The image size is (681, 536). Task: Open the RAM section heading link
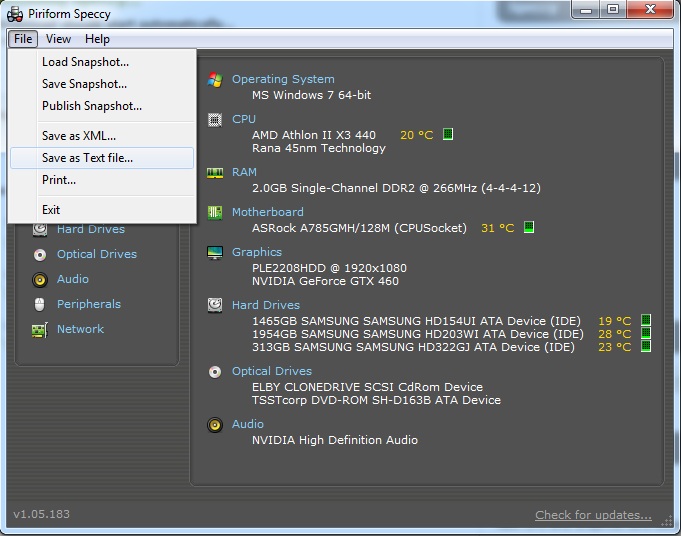244,172
